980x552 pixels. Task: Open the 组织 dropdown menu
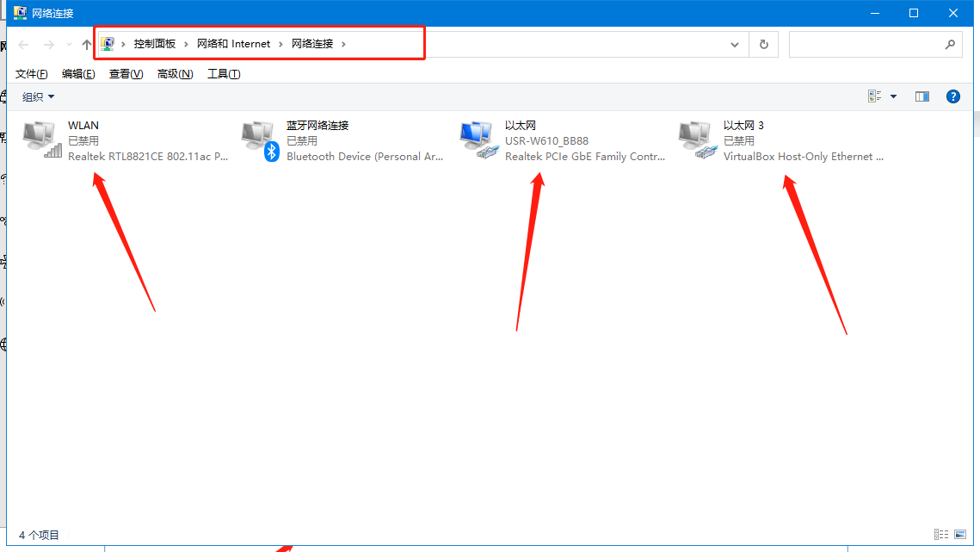(38, 96)
